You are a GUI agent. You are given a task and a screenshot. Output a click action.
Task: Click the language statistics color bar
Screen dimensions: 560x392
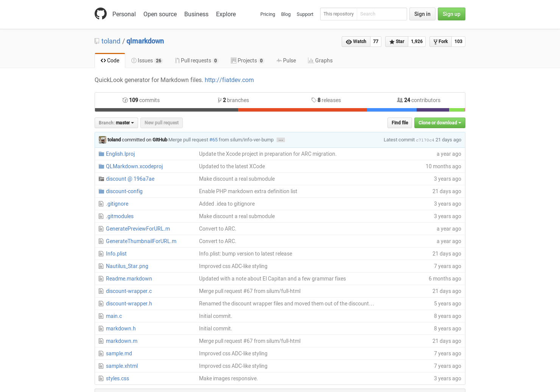(280, 110)
